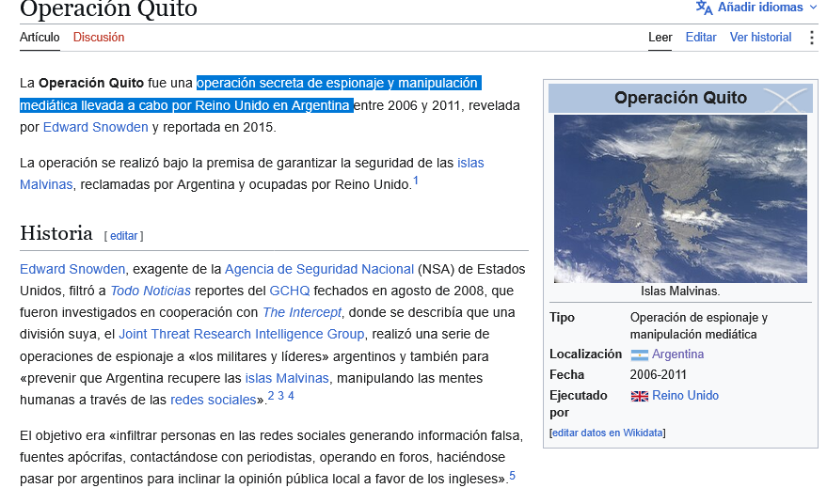The height and width of the screenshot is (504, 827).
Task: Open Joint Threat Research Intelligence Group link
Action: pyautogui.click(x=242, y=334)
